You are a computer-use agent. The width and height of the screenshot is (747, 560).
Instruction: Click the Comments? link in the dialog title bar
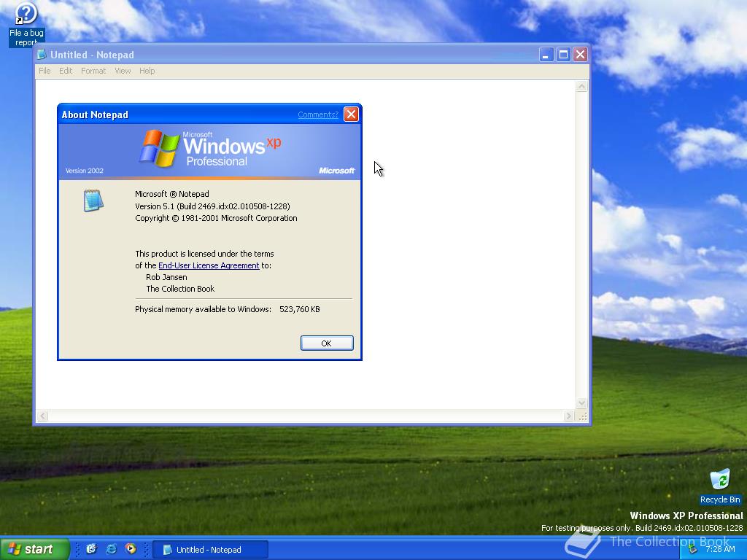pyautogui.click(x=318, y=114)
